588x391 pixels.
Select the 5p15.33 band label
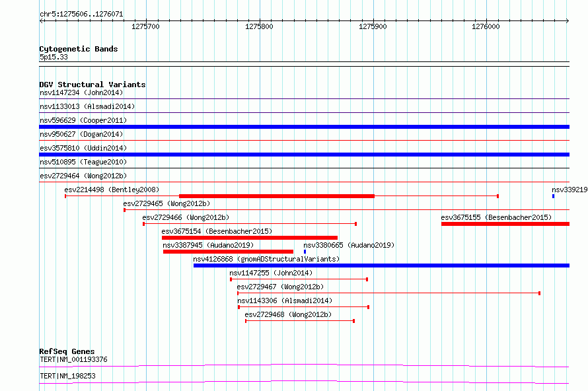(x=54, y=57)
